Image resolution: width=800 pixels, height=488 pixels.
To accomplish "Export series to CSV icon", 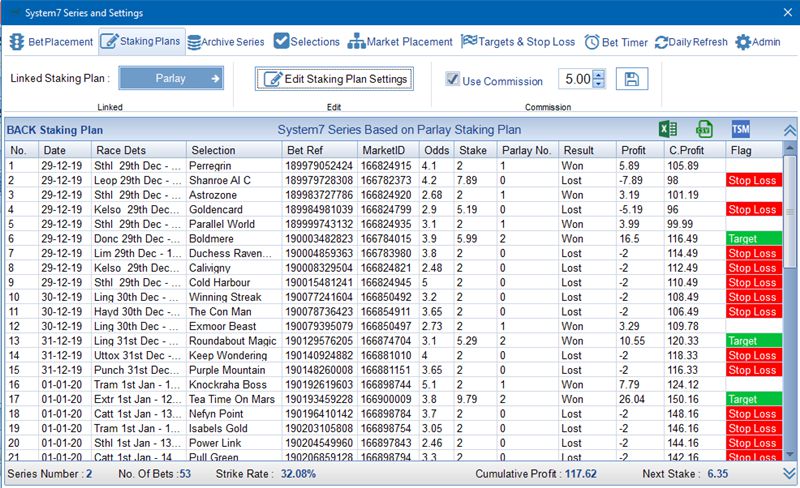I will [704, 129].
